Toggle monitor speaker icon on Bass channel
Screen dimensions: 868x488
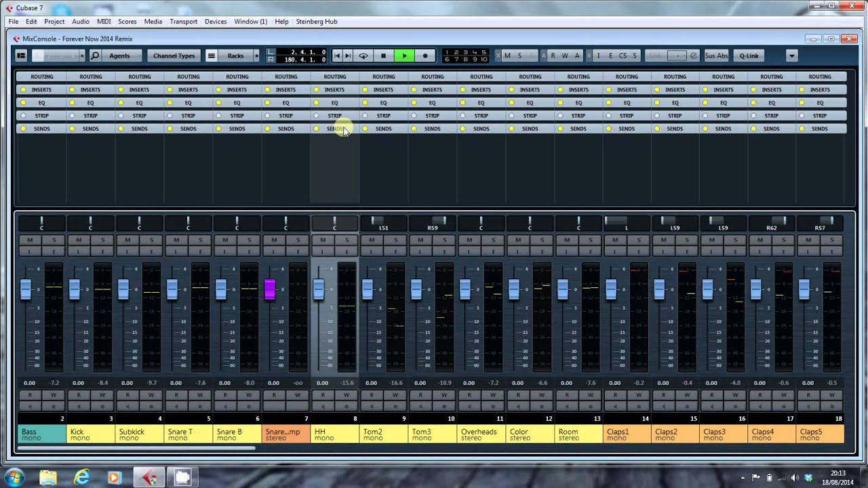pyautogui.click(x=30, y=406)
